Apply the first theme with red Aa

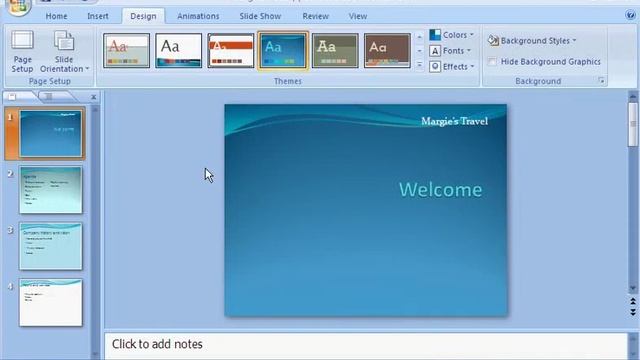(127, 51)
